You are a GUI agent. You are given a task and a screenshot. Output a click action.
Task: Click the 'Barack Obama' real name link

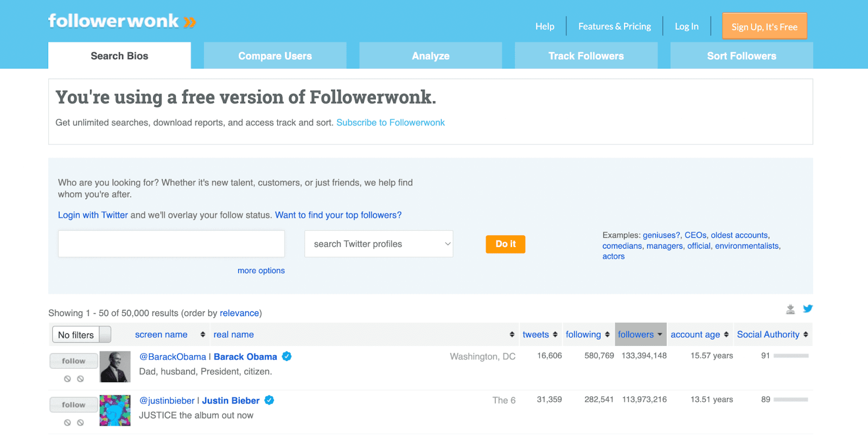[245, 357]
